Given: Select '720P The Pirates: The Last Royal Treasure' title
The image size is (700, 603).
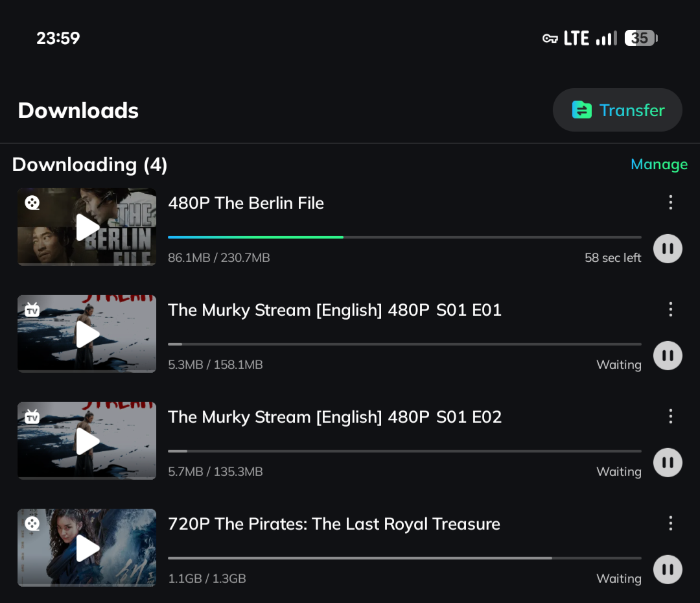Looking at the screenshot, I should [334, 524].
